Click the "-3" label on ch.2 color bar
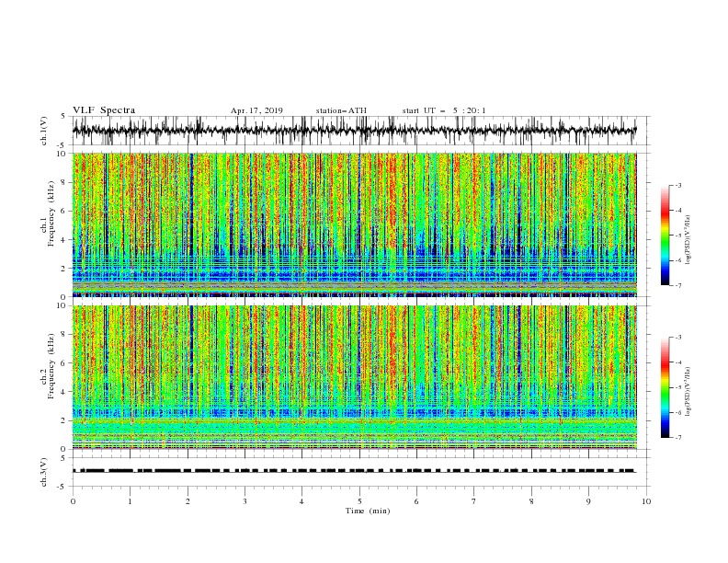Image resolution: width=728 pixels, height=563 pixels. 678,338
